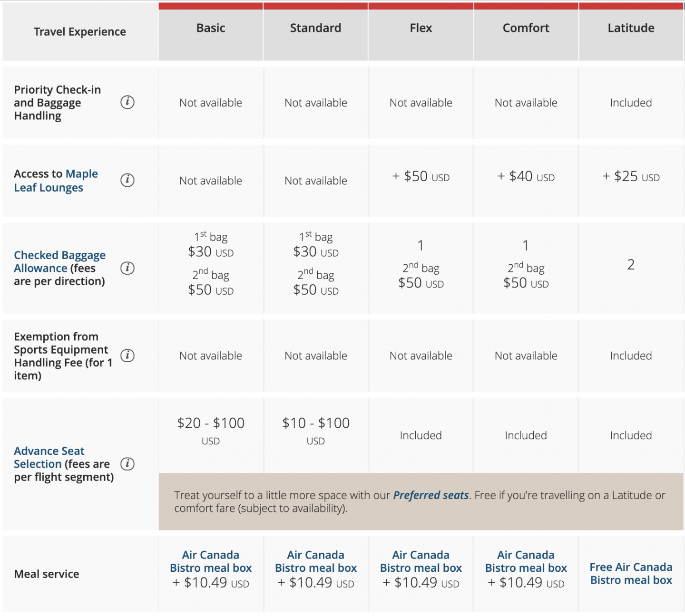685x616 pixels.
Task: Click info icon for Checked Baggage Allowance
Action: tap(127, 268)
